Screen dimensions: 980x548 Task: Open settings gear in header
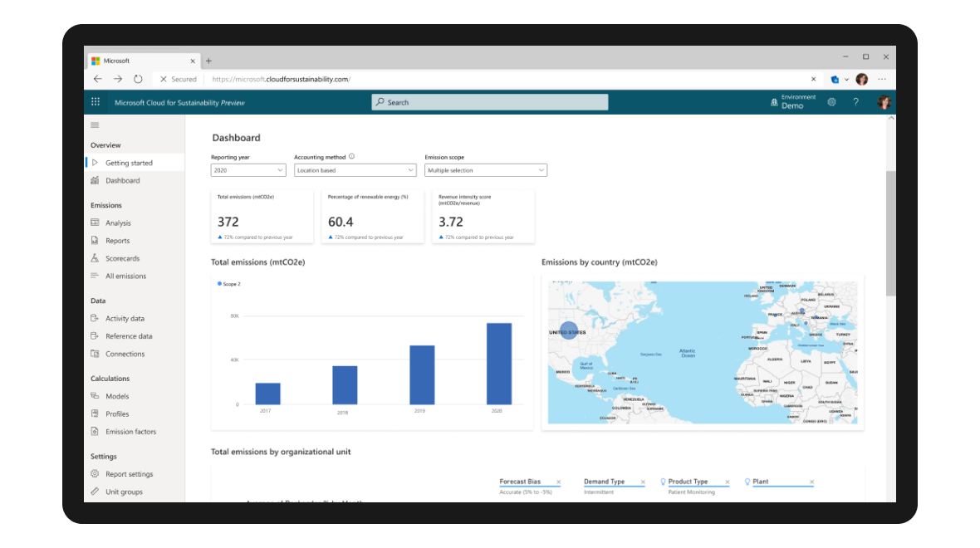coord(831,102)
